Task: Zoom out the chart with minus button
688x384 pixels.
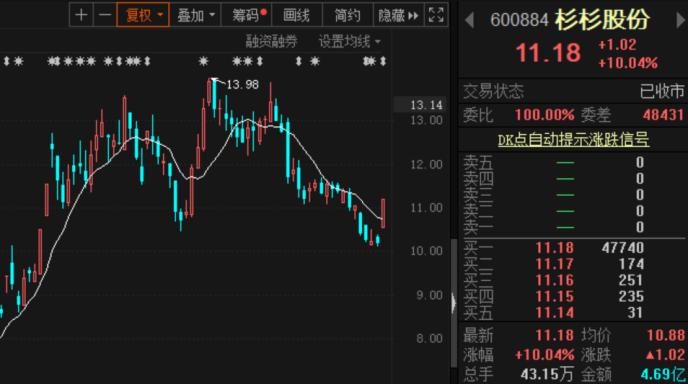Action: point(105,15)
